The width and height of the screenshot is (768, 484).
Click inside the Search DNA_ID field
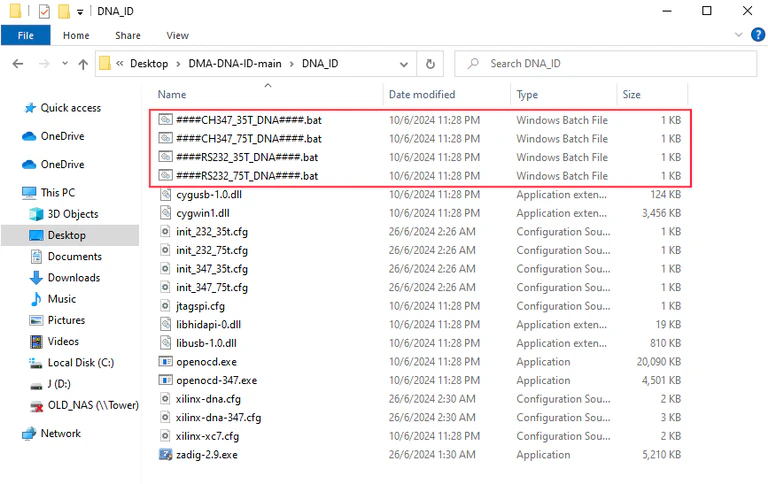[x=605, y=64]
